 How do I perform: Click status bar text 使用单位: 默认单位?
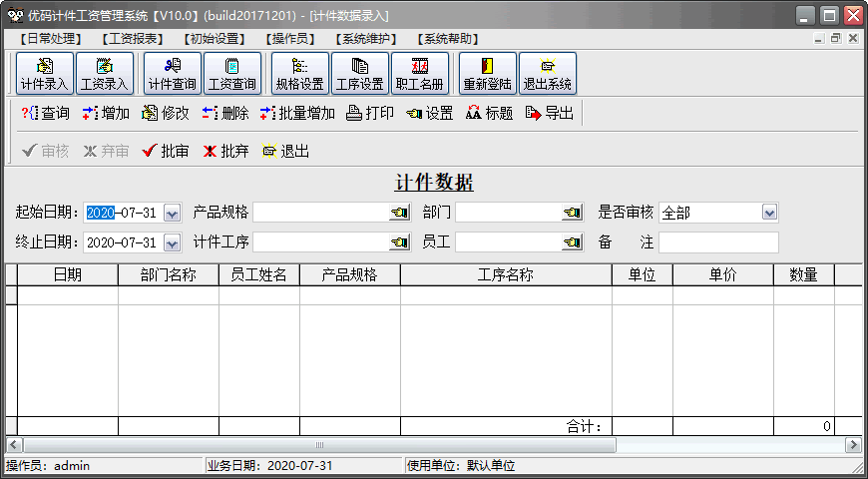coord(462,466)
